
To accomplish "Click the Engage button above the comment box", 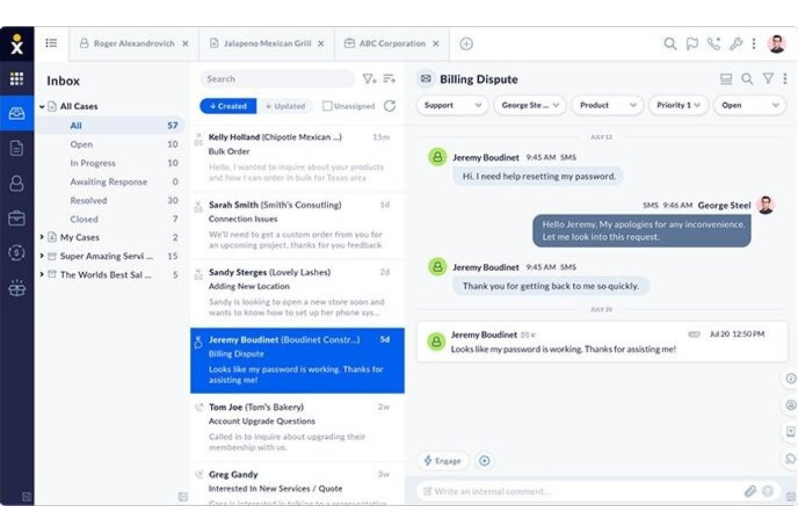I will click(442, 461).
